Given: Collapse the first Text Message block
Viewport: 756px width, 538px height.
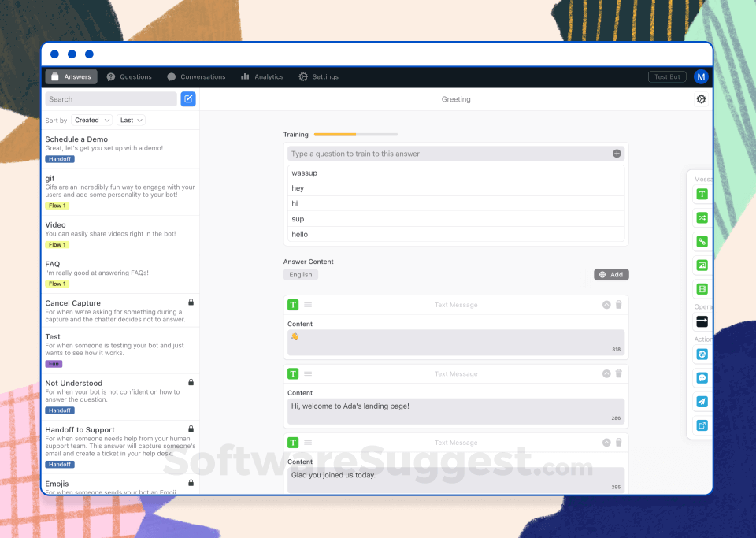Looking at the screenshot, I should (606, 305).
